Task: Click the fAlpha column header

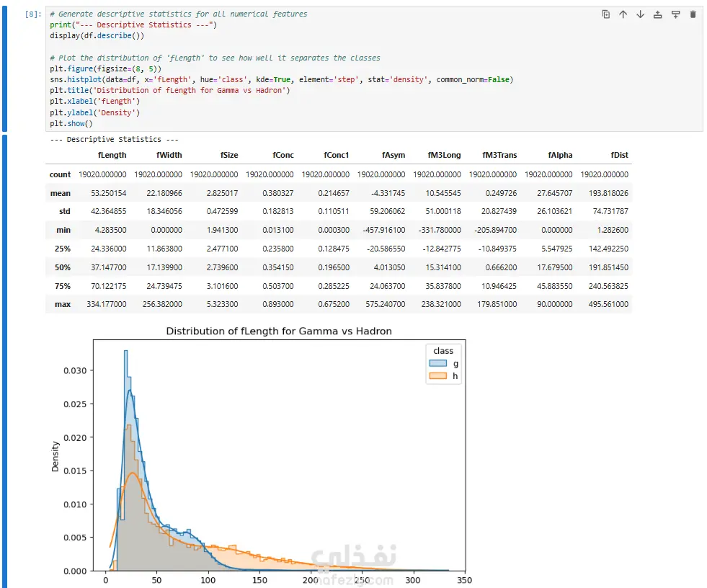Action: 560,155
